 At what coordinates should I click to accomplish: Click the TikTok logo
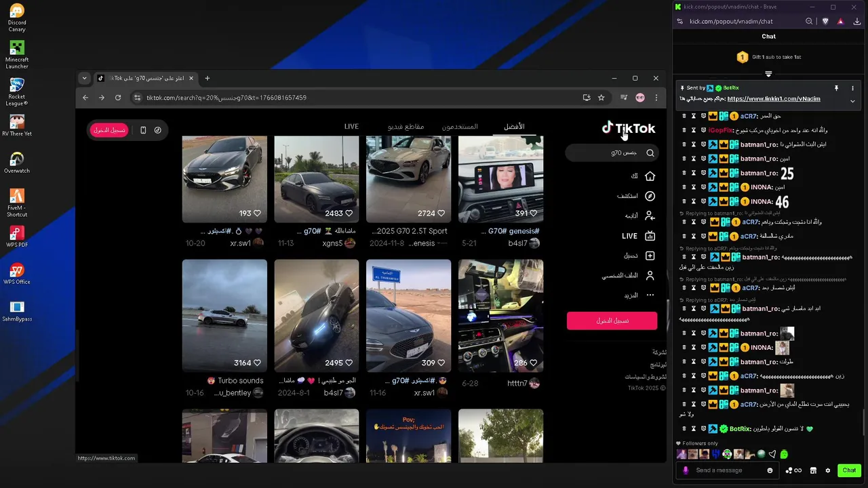click(628, 128)
